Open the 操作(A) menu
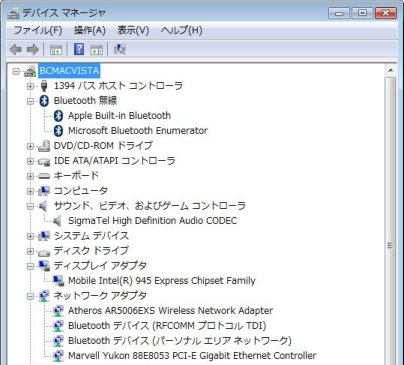404x365 pixels. click(x=90, y=30)
